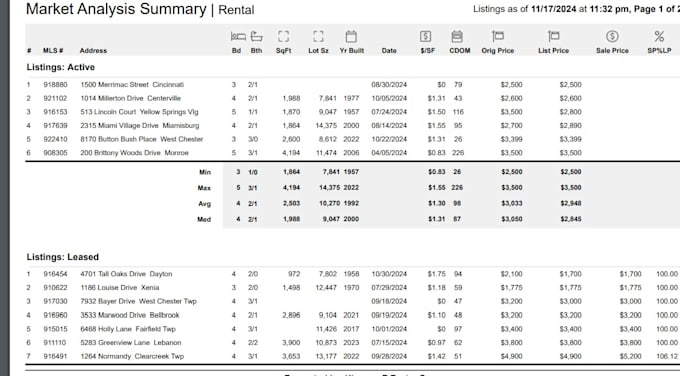Click the Date column header

389,51
